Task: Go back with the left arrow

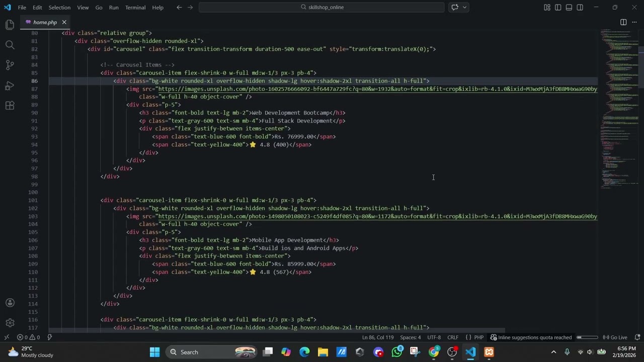Action: click(179, 7)
